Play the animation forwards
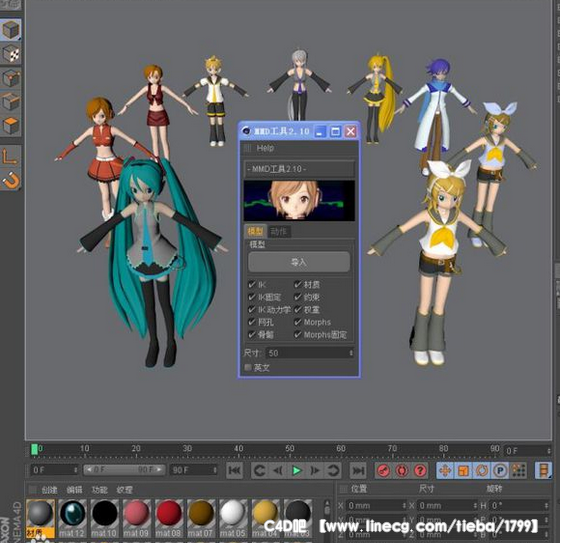 (297, 470)
